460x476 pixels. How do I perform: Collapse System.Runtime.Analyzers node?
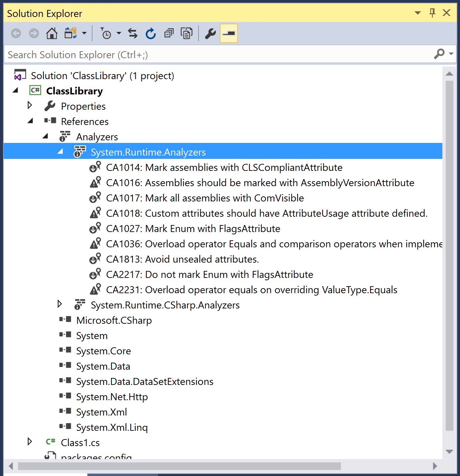(x=60, y=152)
